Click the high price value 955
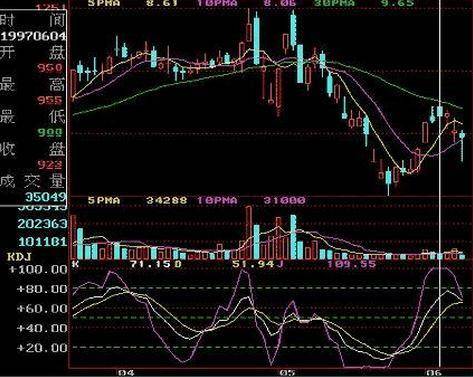The image size is (473, 377). (50, 100)
